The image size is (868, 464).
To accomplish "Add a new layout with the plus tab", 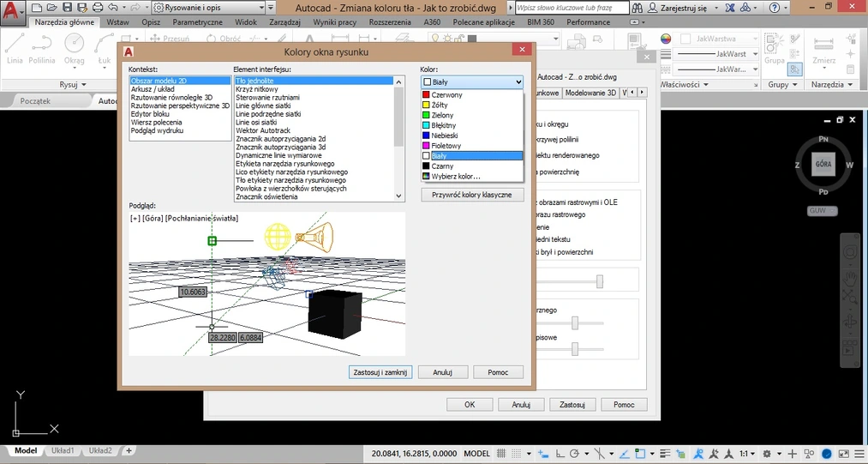I will (x=129, y=450).
